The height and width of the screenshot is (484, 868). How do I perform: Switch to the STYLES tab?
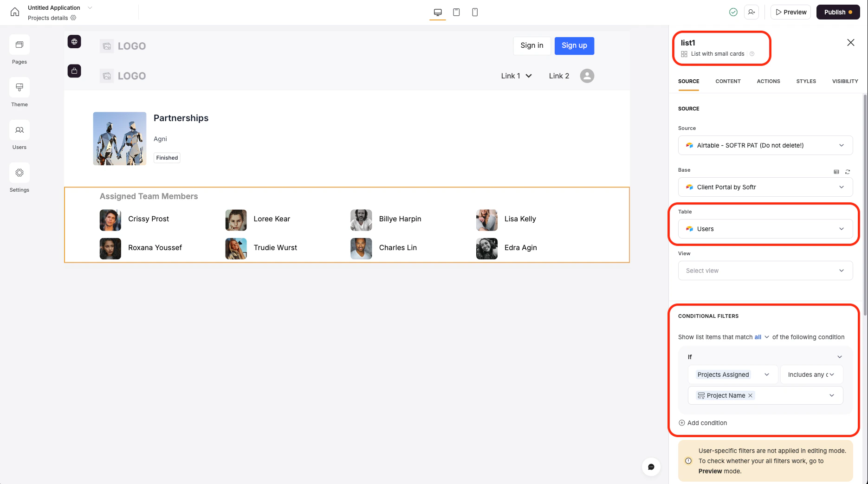(806, 81)
